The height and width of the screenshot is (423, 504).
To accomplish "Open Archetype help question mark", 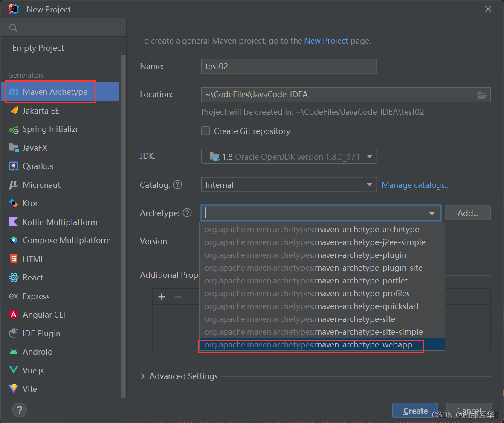I will tap(187, 213).
